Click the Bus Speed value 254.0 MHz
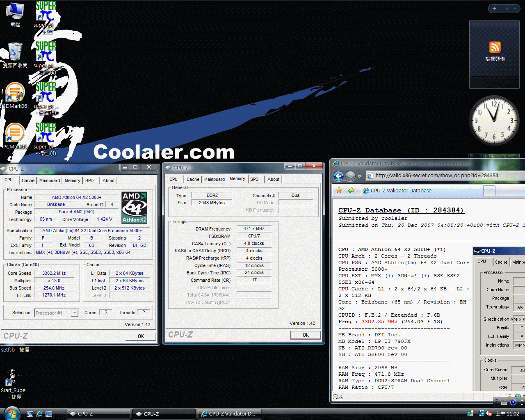 click(x=54, y=288)
